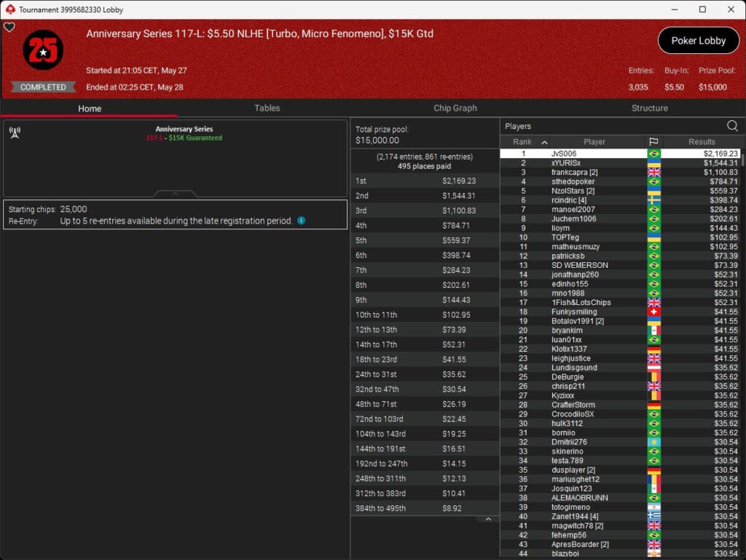Click Brazil flag next to JvS006
Image resolution: width=746 pixels, height=560 pixels.
click(653, 154)
